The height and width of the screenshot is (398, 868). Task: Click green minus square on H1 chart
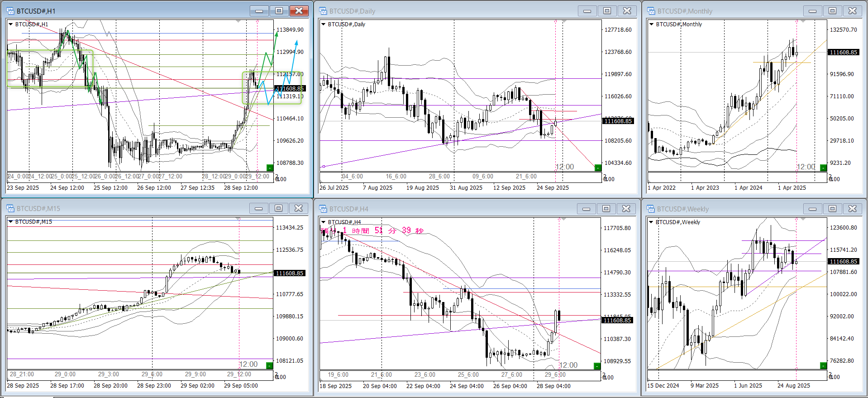point(270,168)
